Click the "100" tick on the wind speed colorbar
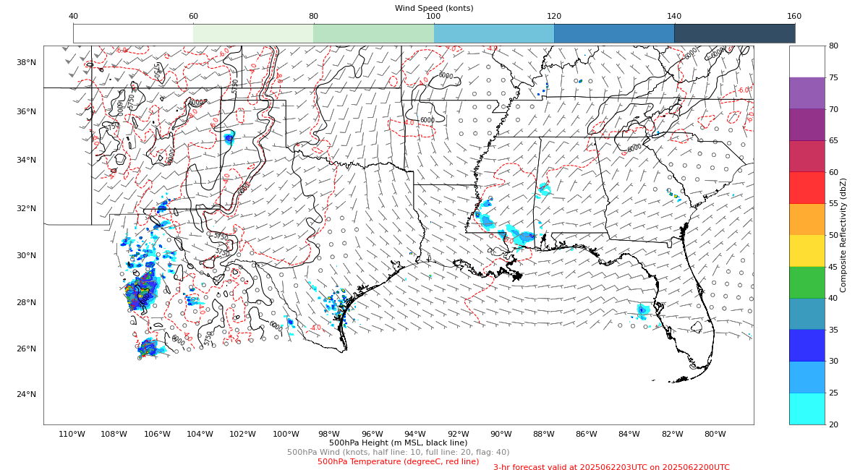Image resolution: width=868 pixels, height=470 pixels. tap(434, 17)
